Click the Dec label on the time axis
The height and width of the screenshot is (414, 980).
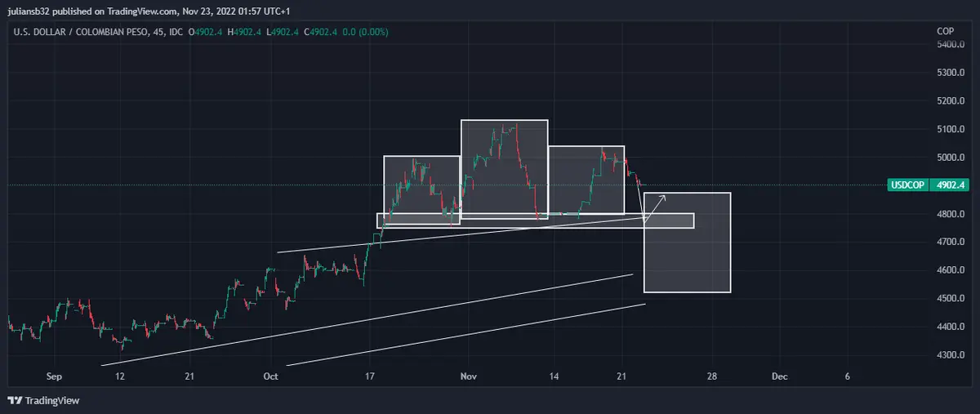[779, 376]
